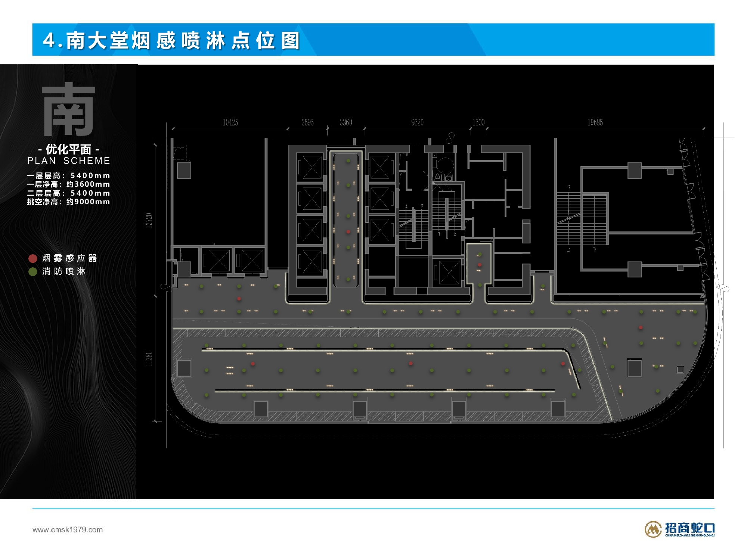
Task: Click the PLAN SCHEME subtitle
Action: (x=69, y=161)
